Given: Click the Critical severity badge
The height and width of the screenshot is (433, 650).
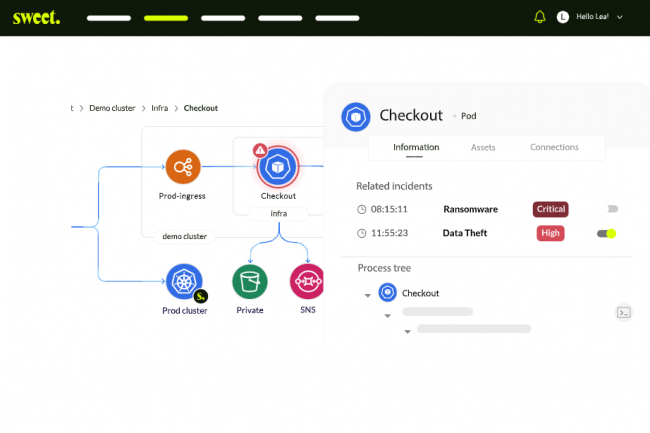Looking at the screenshot, I should 550,209.
